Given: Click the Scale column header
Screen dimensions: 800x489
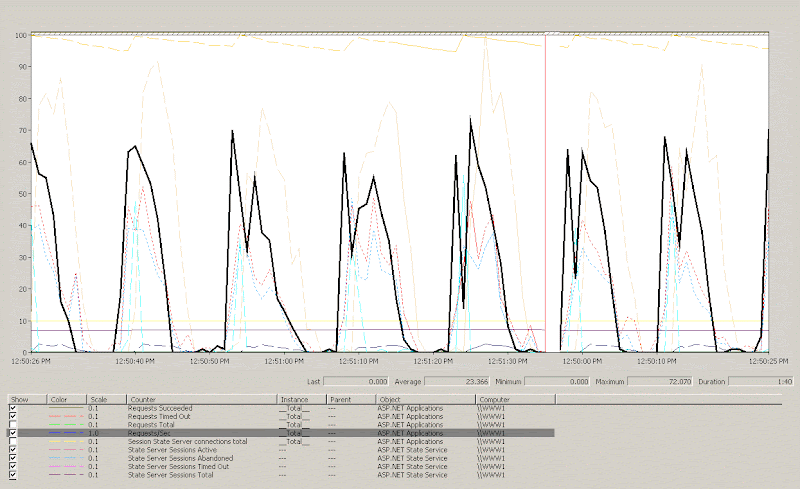Looking at the screenshot, I should pyautogui.click(x=105, y=399).
